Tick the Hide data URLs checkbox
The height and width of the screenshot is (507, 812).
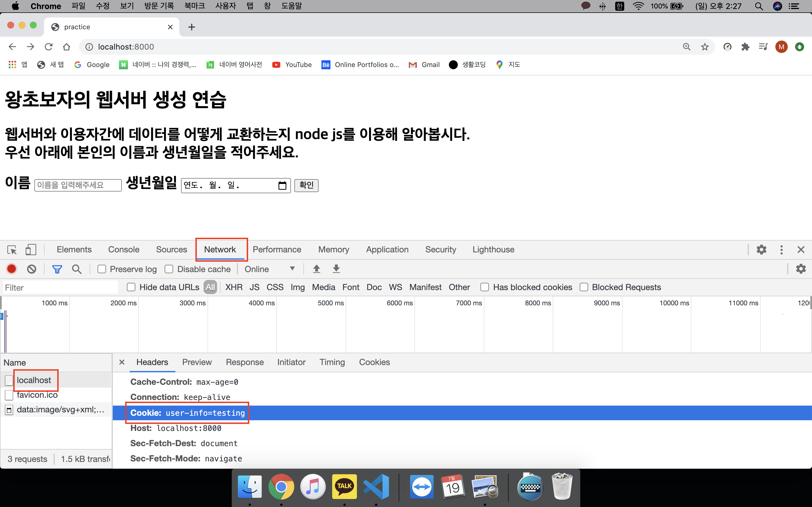[x=131, y=287]
